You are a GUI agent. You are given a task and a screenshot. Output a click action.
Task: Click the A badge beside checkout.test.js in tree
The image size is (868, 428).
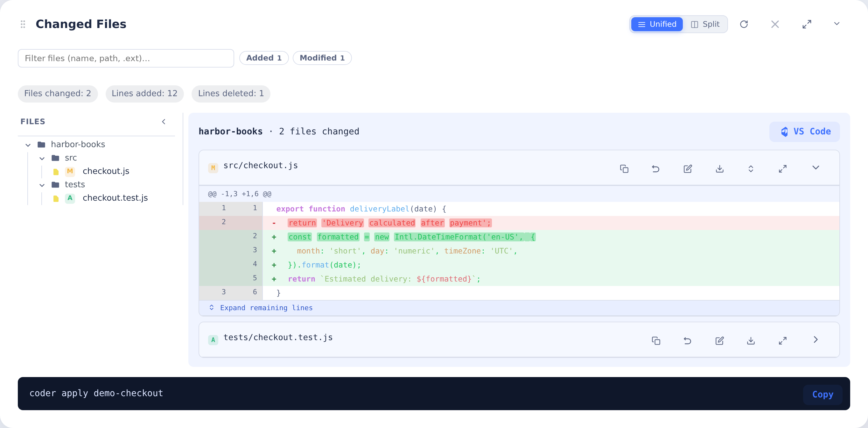(x=70, y=198)
